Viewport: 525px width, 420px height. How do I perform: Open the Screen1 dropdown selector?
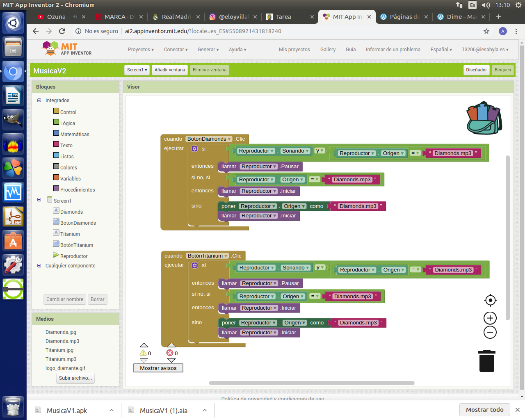click(137, 70)
